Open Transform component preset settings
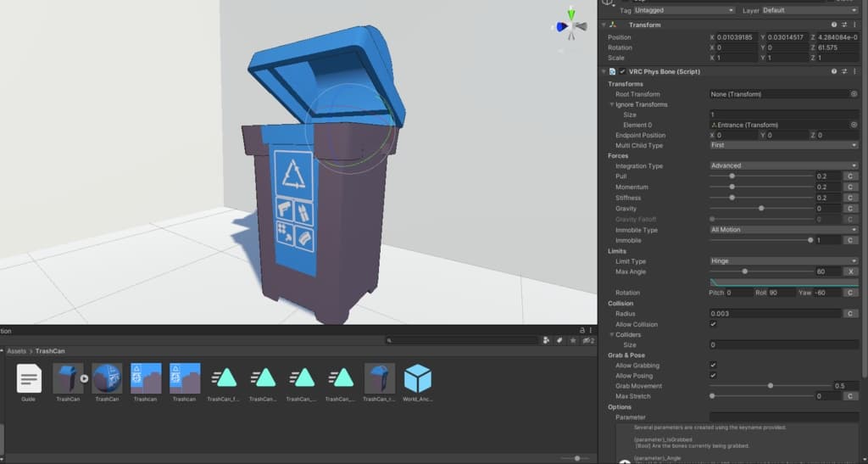This screenshot has width=868, height=464. click(x=843, y=25)
